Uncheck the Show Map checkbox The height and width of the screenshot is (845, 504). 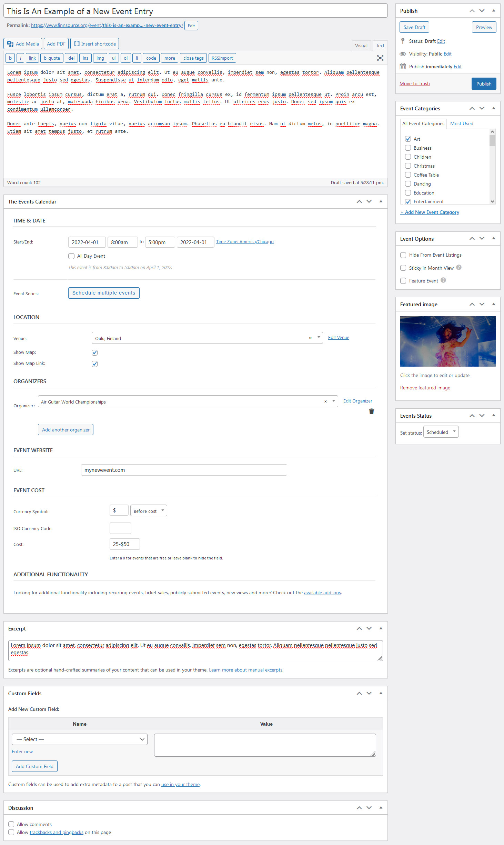(95, 352)
